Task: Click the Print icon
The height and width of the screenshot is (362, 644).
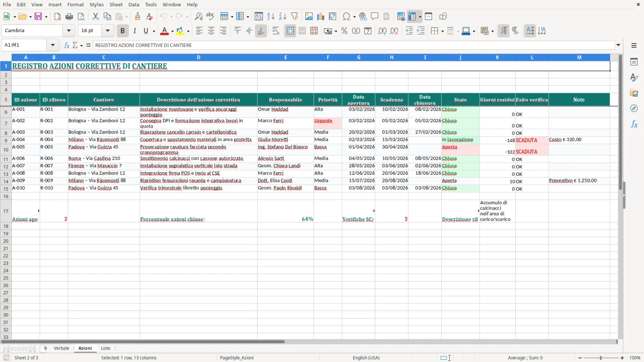Action: tap(69, 17)
